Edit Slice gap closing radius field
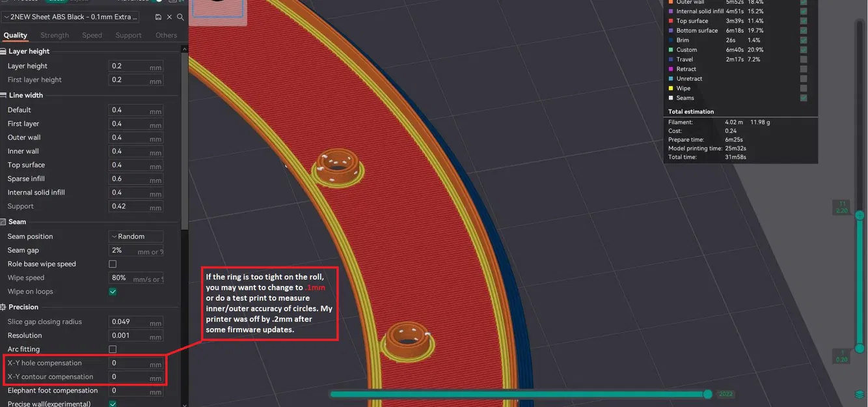Image resolution: width=868 pixels, height=407 pixels. click(135, 322)
